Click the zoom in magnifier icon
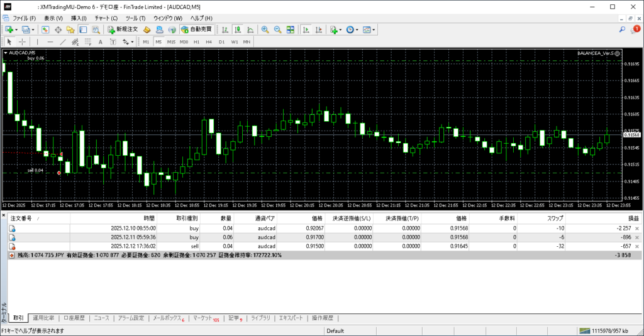Image resolution: width=644 pixels, height=336 pixels. coord(265,30)
